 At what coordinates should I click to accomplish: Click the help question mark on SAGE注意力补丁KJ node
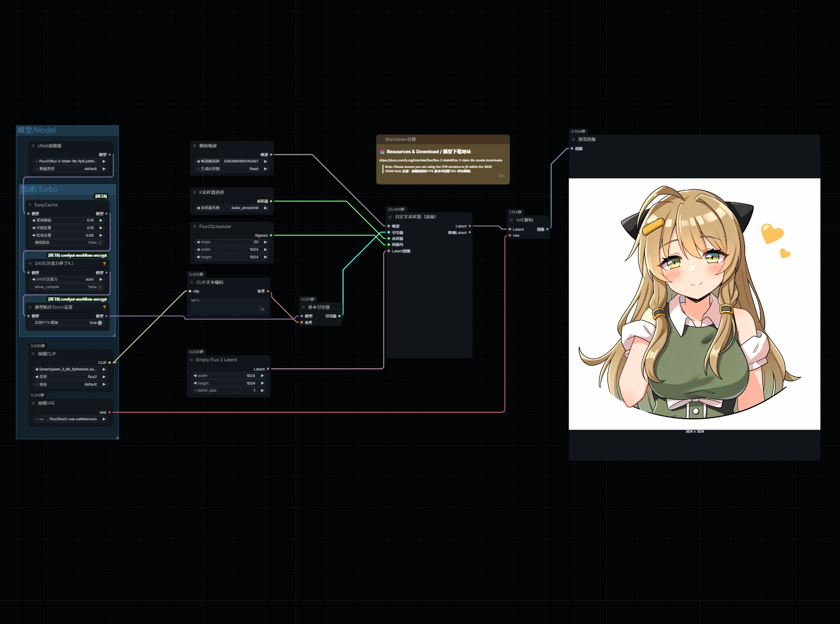point(105,264)
